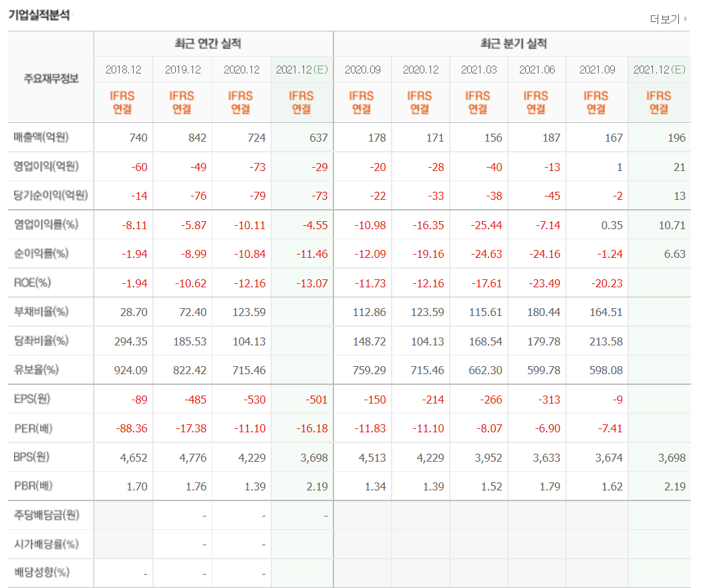Viewport: 707px width, 588px height.
Task: Click the 213.58 quick ratio value
Action: pos(606,342)
